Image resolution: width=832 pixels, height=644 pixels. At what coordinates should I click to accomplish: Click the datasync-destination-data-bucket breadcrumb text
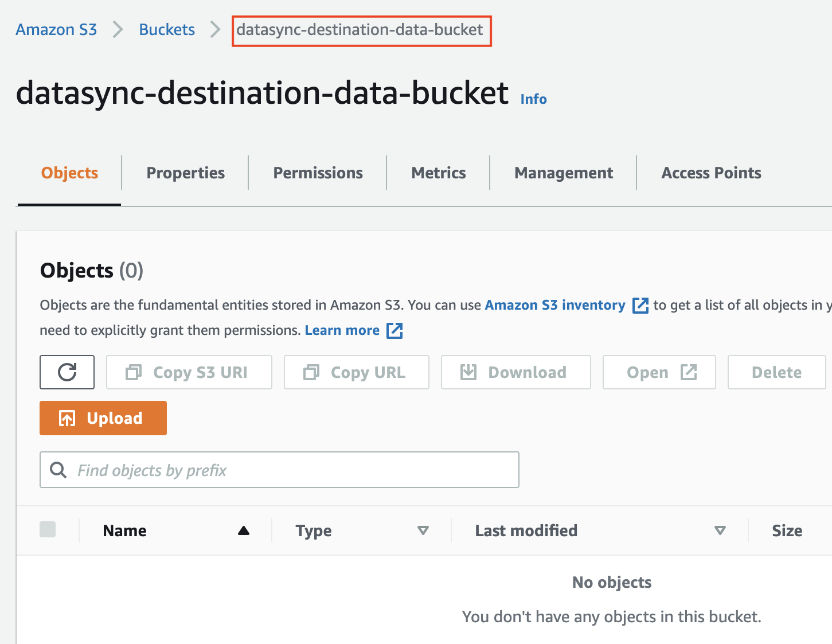tap(360, 29)
